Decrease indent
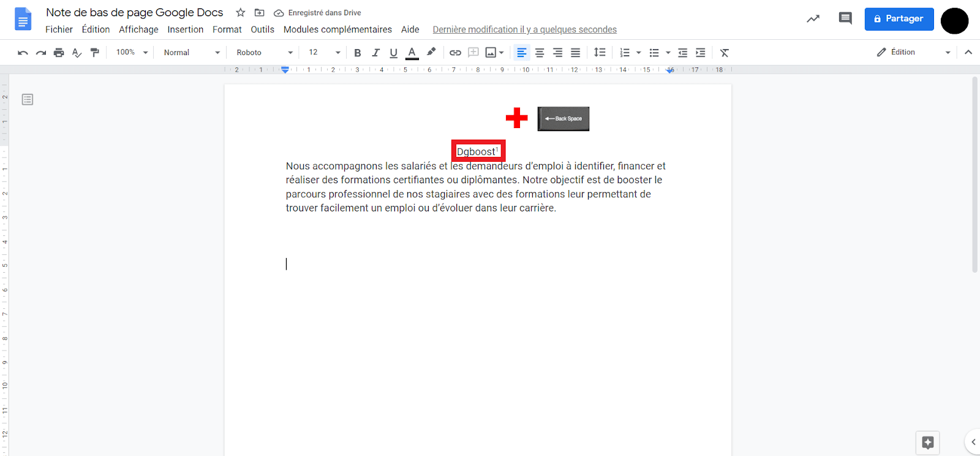 coord(682,53)
